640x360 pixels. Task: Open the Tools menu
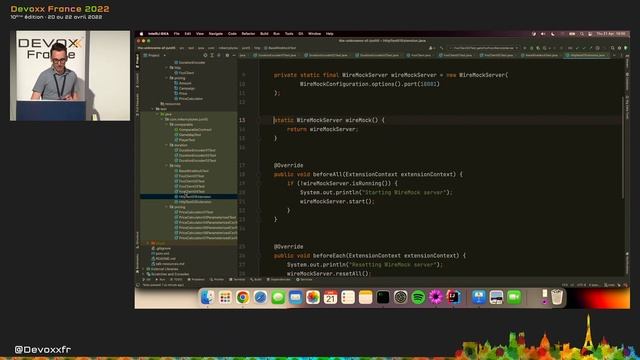point(289,34)
